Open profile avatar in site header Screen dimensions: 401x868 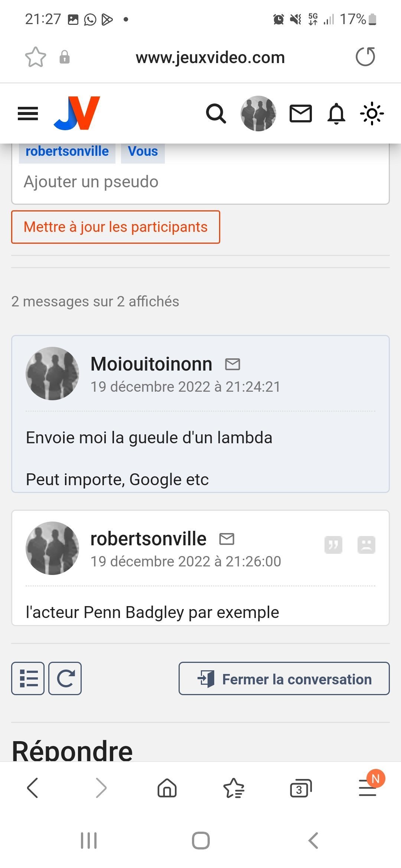coord(258,114)
